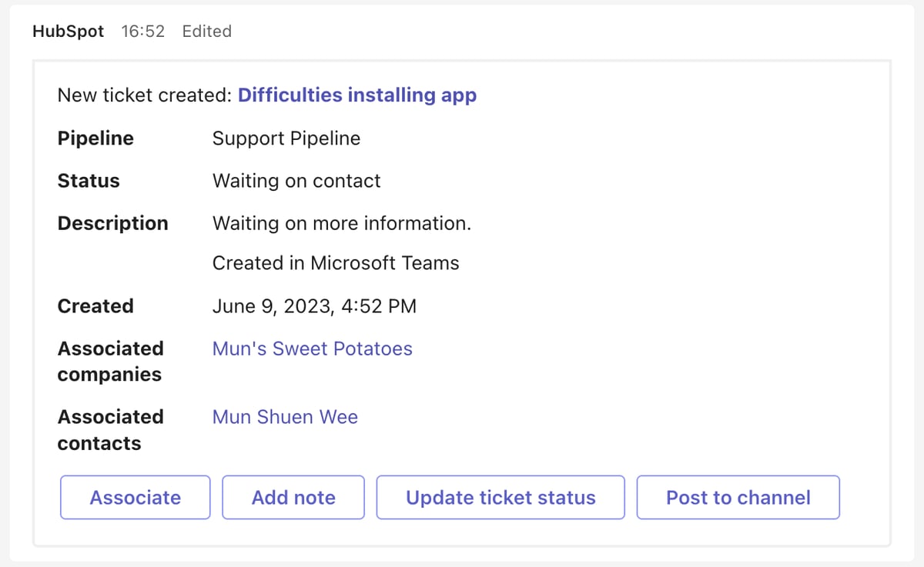This screenshot has width=924, height=567.
Task: Click the Status field label
Action: click(88, 181)
